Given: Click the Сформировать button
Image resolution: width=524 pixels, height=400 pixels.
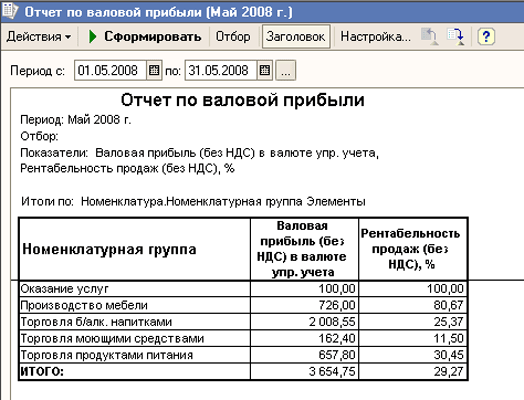Looking at the screenshot, I should click(153, 36).
